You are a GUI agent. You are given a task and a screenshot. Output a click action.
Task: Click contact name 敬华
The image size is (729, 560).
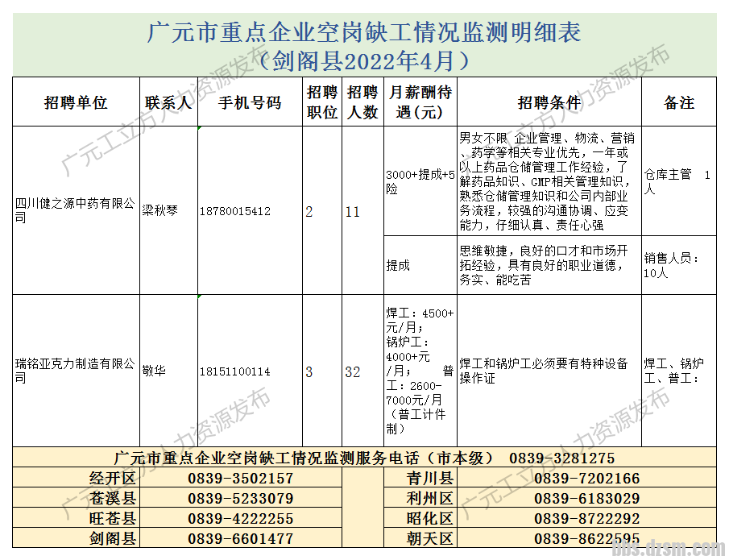coord(155,371)
